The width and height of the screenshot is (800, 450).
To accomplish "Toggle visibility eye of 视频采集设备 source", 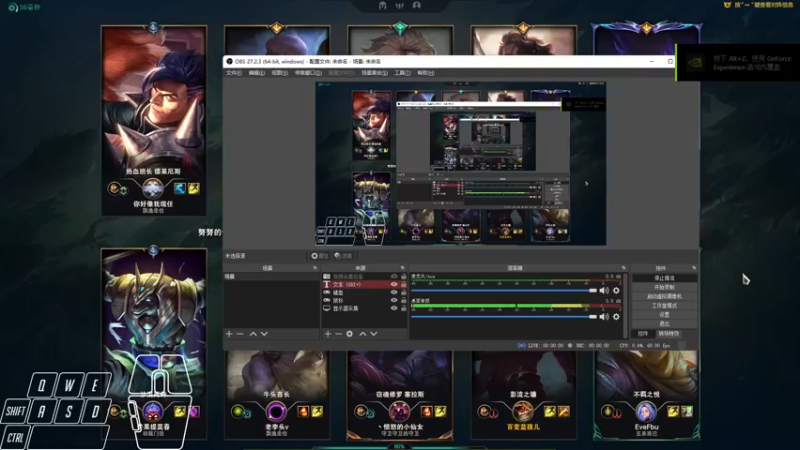I will 394,277.
